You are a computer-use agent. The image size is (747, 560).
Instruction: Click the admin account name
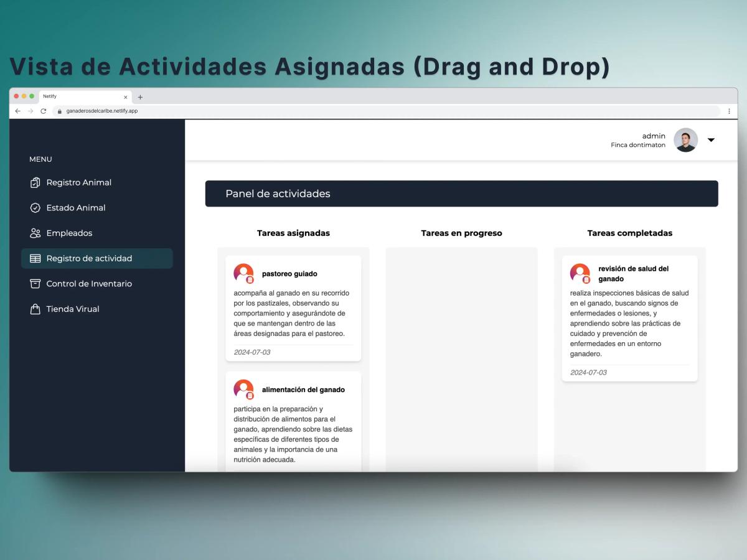653,136
